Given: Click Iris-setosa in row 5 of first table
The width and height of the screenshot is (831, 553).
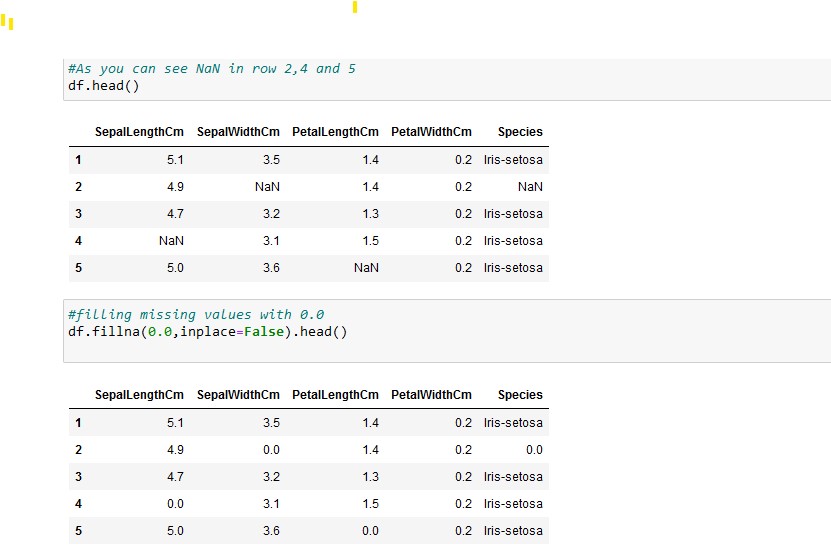Looking at the screenshot, I should [x=513, y=268].
